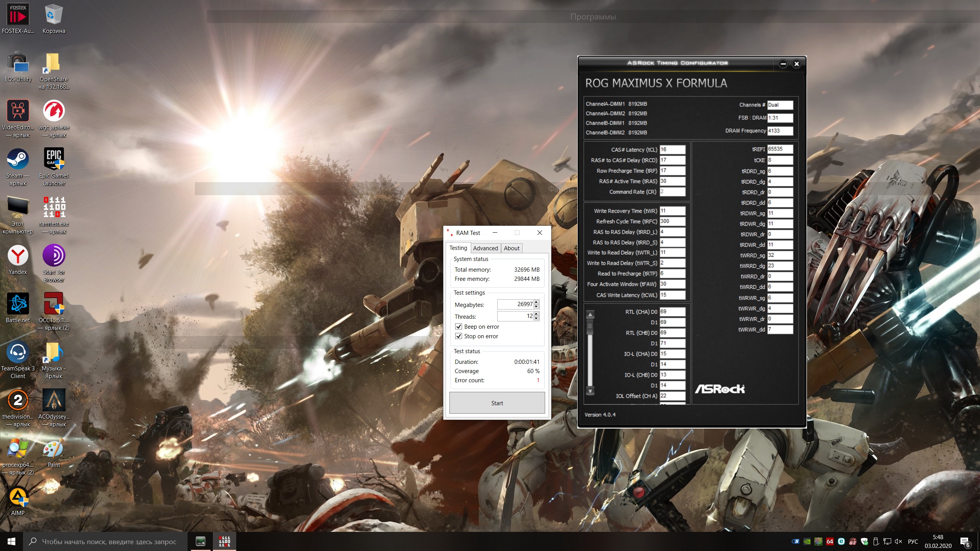Switch to the Advanced tab
The image size is (980, 551).
485,248
